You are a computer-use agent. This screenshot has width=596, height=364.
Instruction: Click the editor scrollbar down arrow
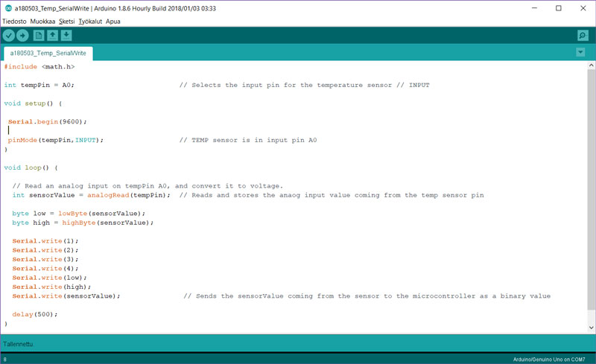coord(591,327)
